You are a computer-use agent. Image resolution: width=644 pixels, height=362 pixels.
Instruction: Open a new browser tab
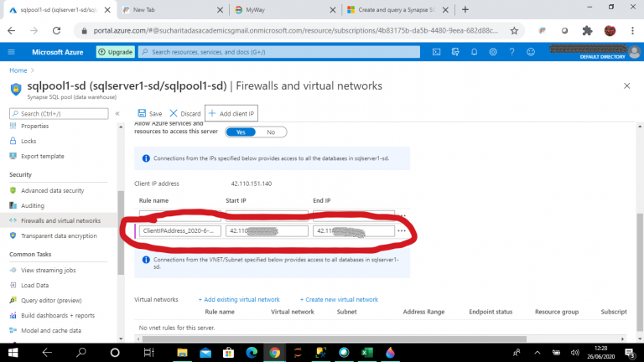465,10
